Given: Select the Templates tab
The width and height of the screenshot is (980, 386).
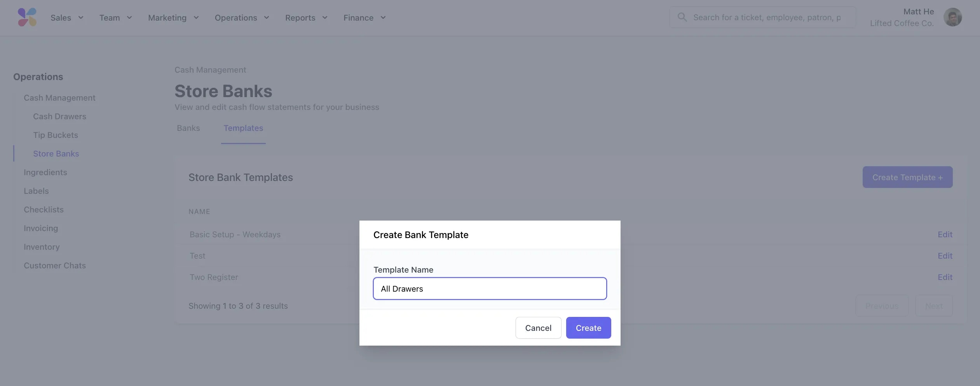Looking at the screenshot, I should pos(243,128).
